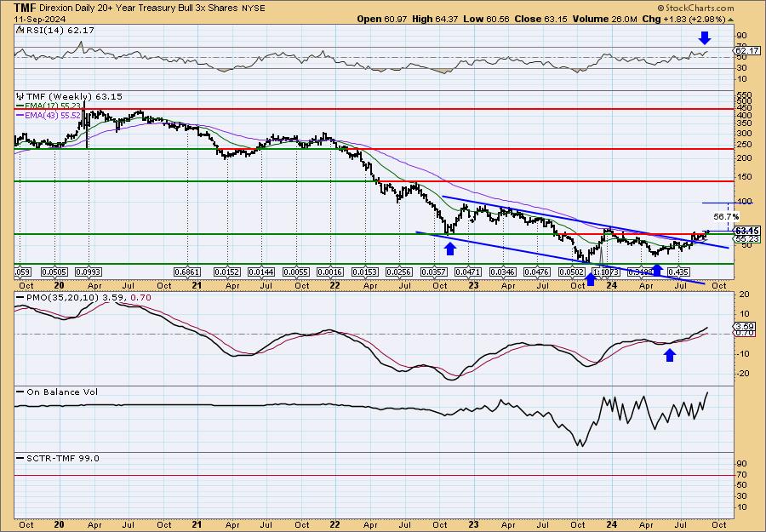Click the RSI indicator mountain icon

[x=19, y=30]
